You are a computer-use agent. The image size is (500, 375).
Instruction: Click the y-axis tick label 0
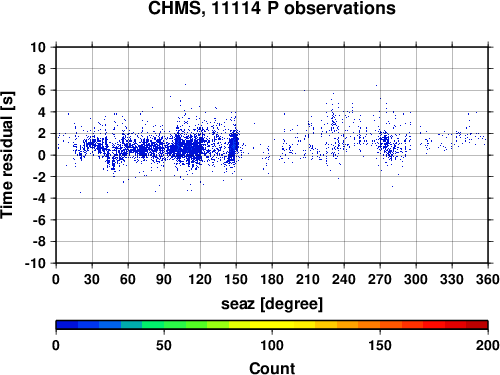click(42, 155)
